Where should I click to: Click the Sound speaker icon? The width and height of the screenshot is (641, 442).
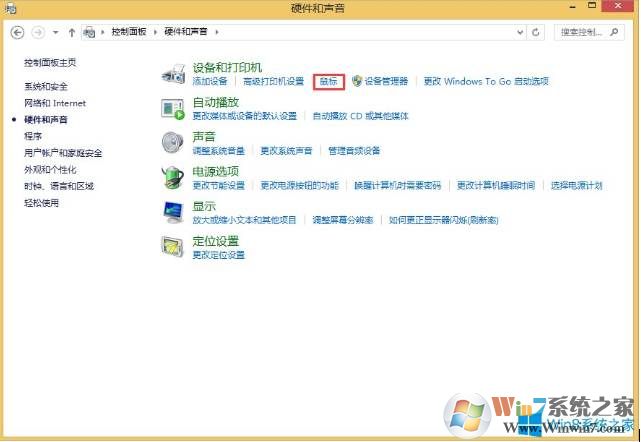pos(173,142)
